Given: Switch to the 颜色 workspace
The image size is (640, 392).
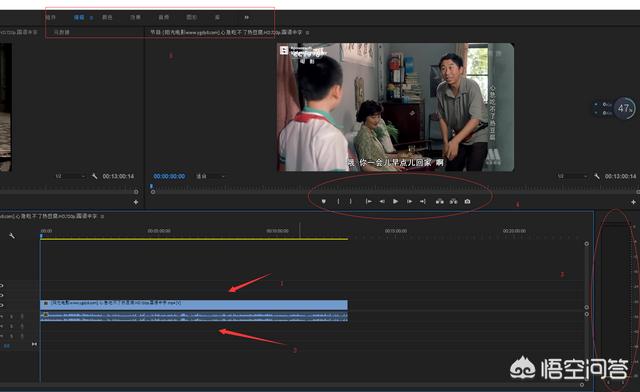Looking at the screenshot, I should coord(107,17).
